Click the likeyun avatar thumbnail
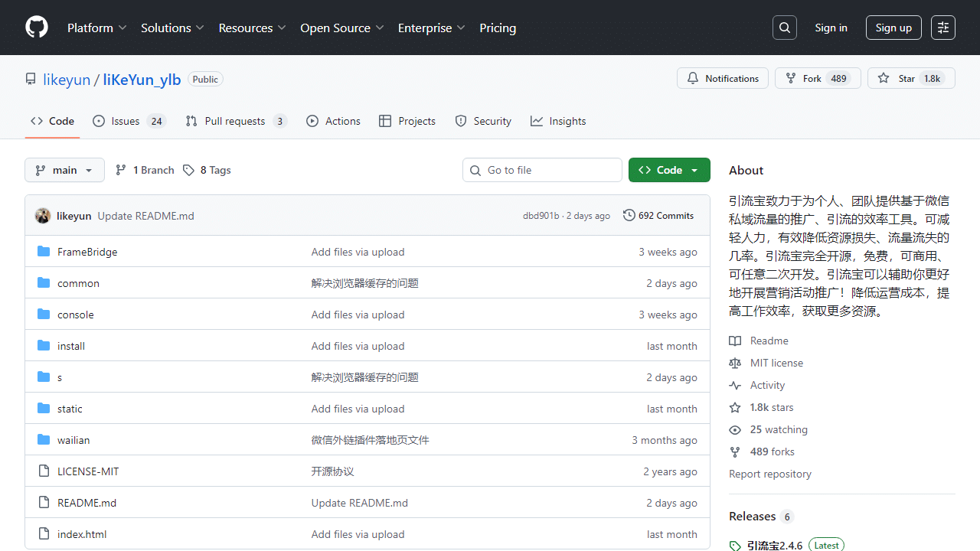This screenshot has height=551, width=980. 43,216
